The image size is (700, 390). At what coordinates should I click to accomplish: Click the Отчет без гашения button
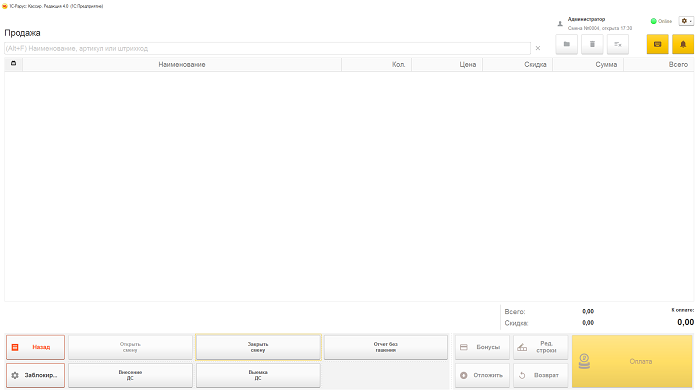pyautogui.click(x=386, y=347)
